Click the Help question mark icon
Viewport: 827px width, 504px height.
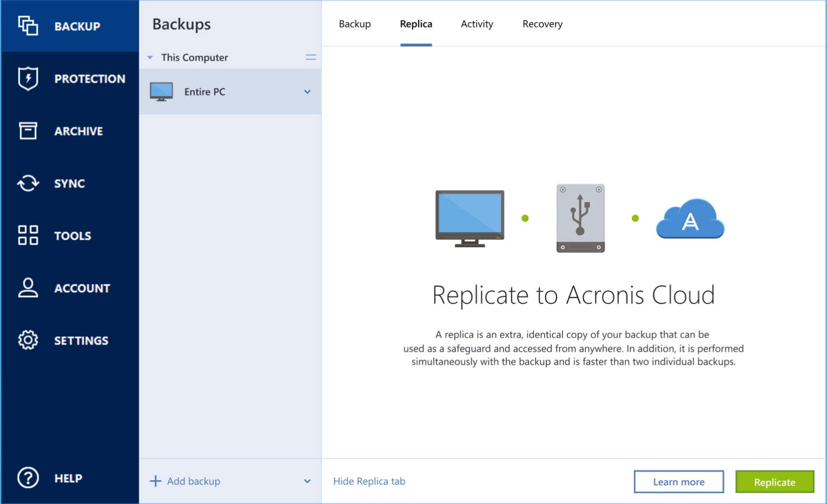point(28,478)
